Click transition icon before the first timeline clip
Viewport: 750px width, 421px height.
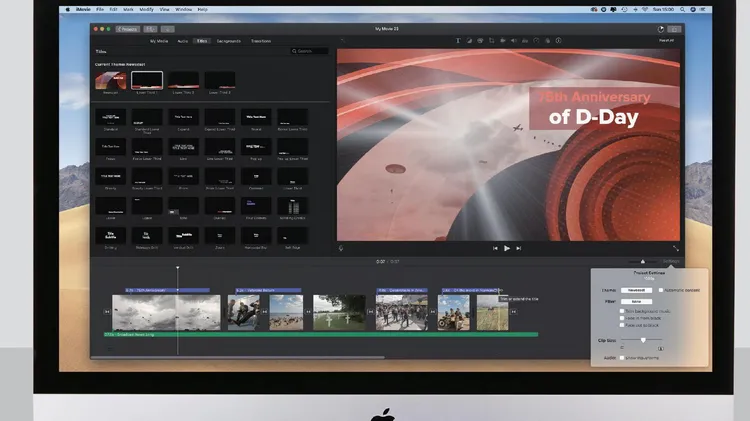pos(107,312)
